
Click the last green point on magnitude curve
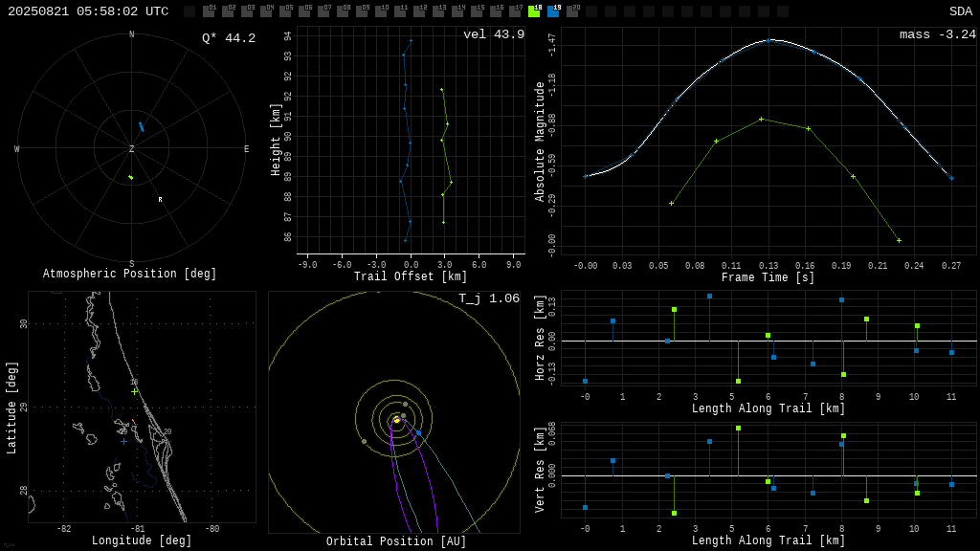pos(899,240)
